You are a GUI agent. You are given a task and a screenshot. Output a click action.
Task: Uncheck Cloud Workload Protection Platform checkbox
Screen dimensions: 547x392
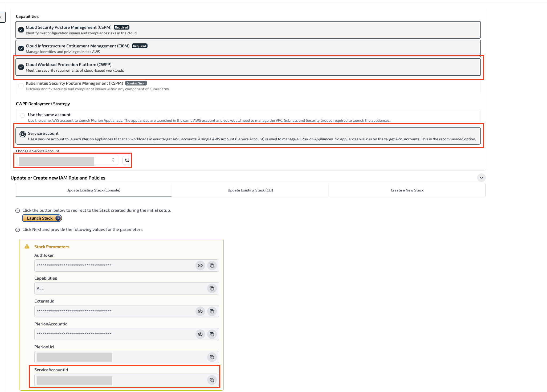click(x=21, y=67)
